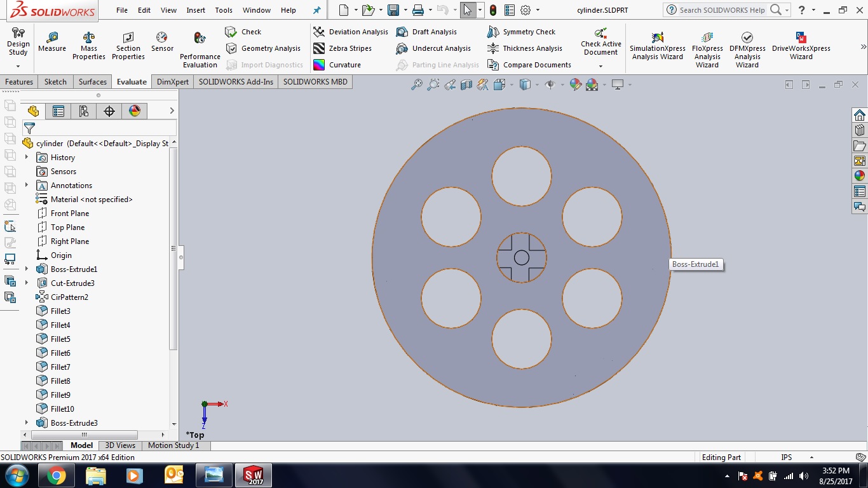Open the File menu

click(x=122, y=10)
